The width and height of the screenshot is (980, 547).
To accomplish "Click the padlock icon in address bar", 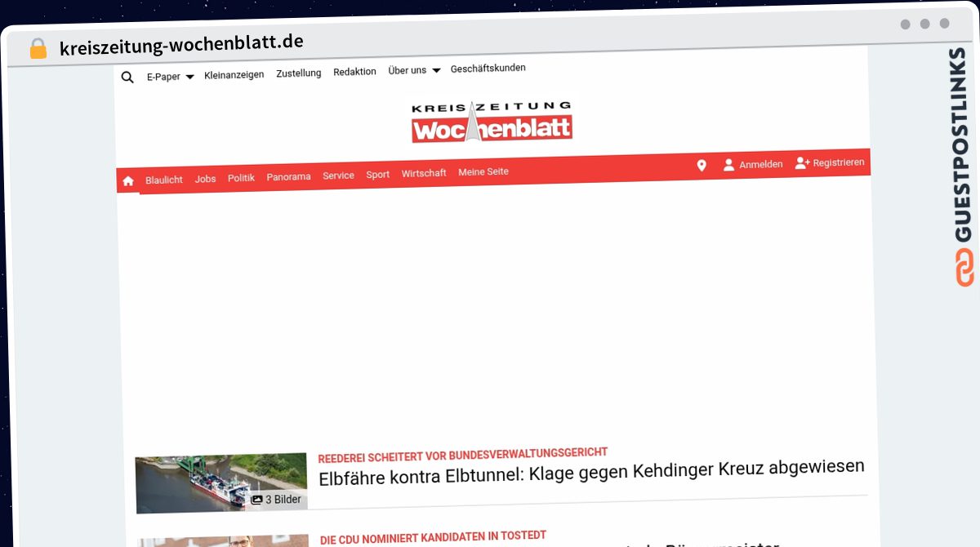I will (x=38, y=49).
